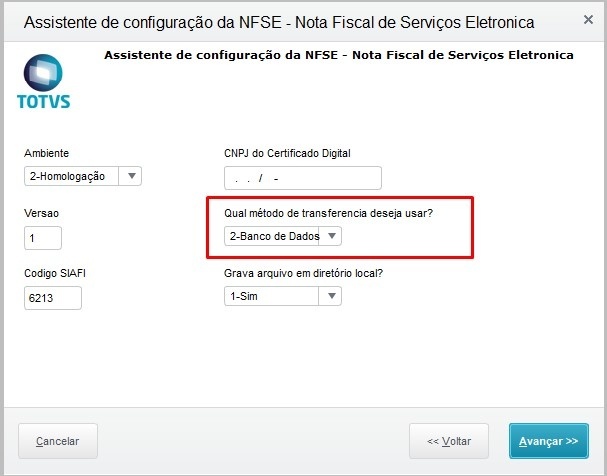The height and width of the screenshot is (476, 607).
Task: Select the Codigo SIAFI input field
Action: tap(53, 298)
